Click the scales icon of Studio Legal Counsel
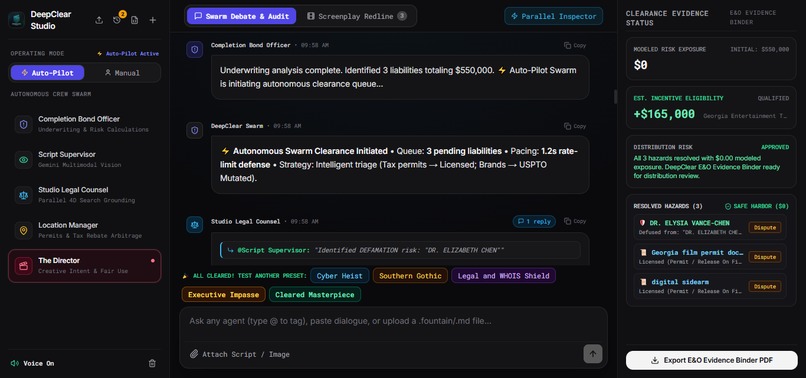 pyautogui.click(x=24, y=195)
